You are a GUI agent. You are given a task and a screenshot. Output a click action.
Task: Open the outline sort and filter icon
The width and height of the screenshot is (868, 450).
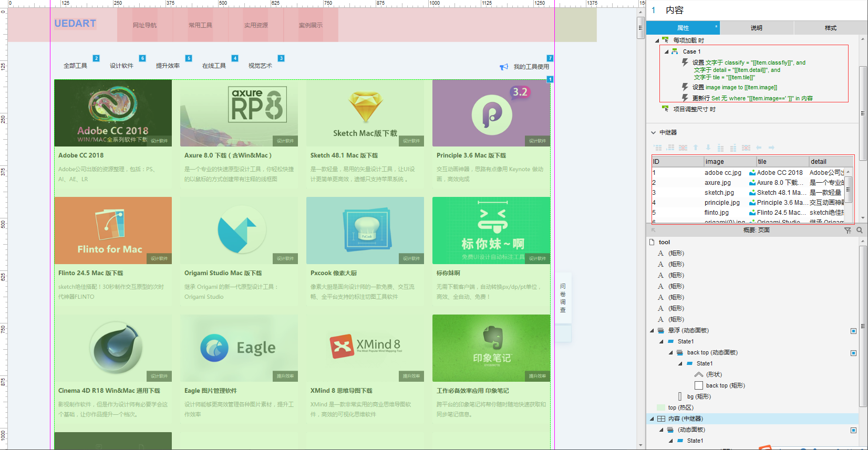(x=848, y=230)
